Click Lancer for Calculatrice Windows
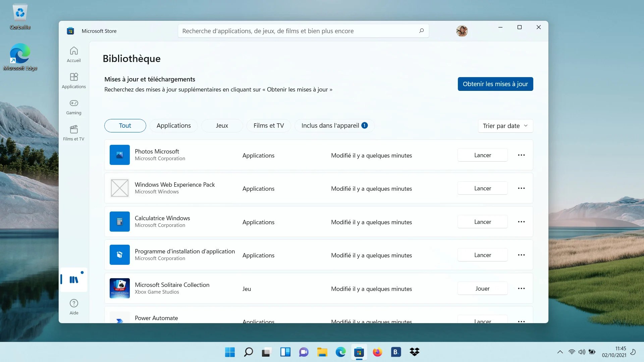This screenshot has height=362, width=644. [482, 222]
